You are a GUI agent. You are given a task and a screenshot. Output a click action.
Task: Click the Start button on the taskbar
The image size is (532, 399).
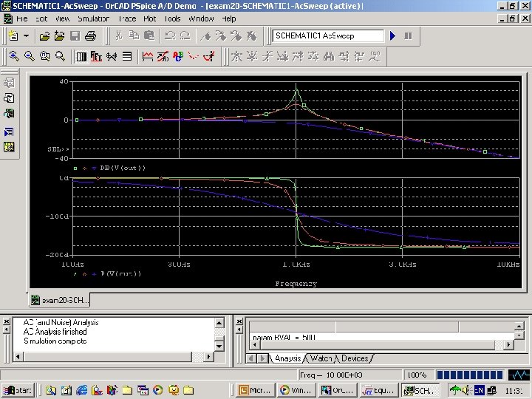18,390
